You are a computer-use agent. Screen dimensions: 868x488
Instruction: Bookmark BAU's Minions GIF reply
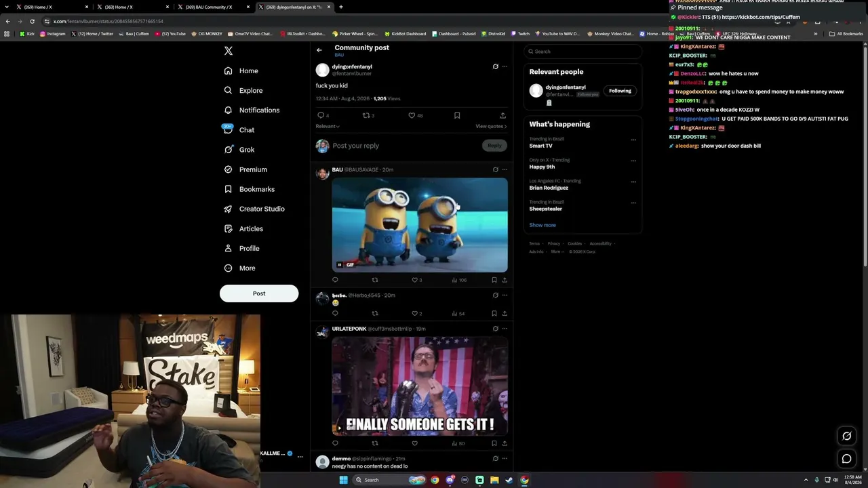494,280
